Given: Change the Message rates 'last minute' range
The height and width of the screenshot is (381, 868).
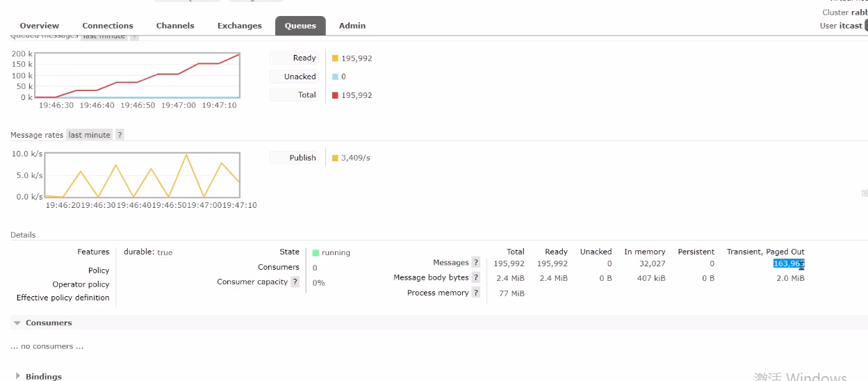Looking at the screenshot, I should [x=90, y=135].
